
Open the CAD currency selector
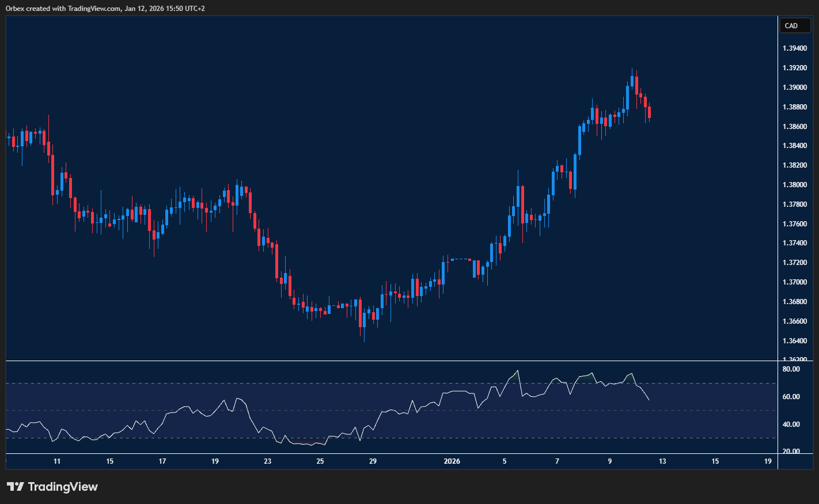[x=794, y=26]
